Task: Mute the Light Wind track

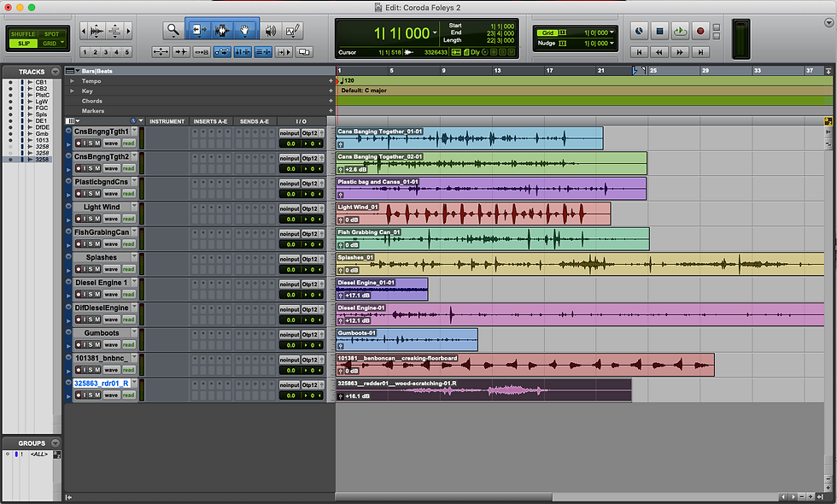Action: (97, 219)
